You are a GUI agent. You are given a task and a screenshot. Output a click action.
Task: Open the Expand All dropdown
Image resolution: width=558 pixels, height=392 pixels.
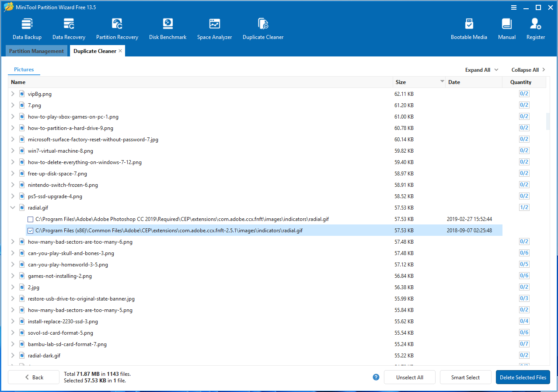pyautogui.click(x=481, y=70)
